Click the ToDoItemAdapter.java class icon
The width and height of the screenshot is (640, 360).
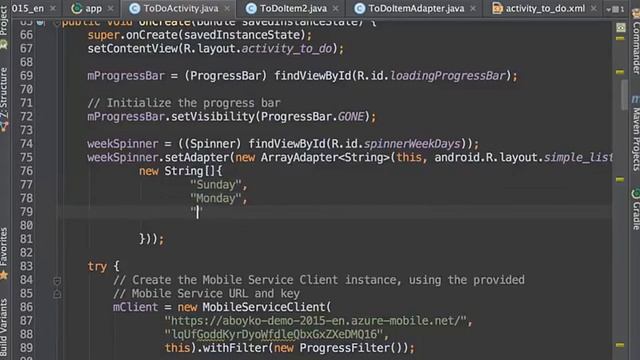tap(360, 8)
